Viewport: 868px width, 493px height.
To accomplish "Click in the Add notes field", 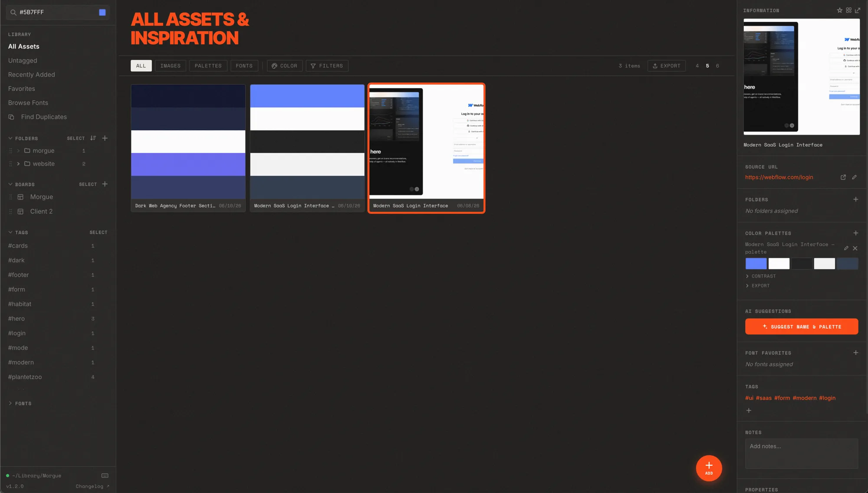I will (802, 453).
